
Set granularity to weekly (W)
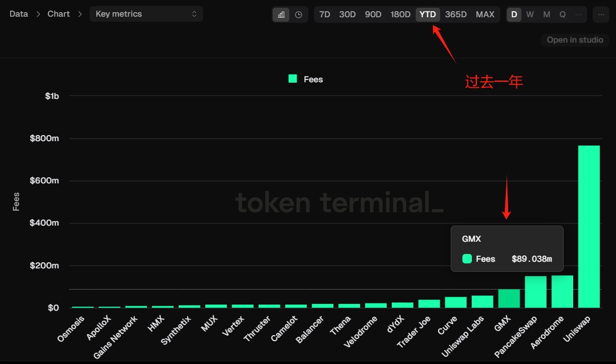click(x=530, y=14)
